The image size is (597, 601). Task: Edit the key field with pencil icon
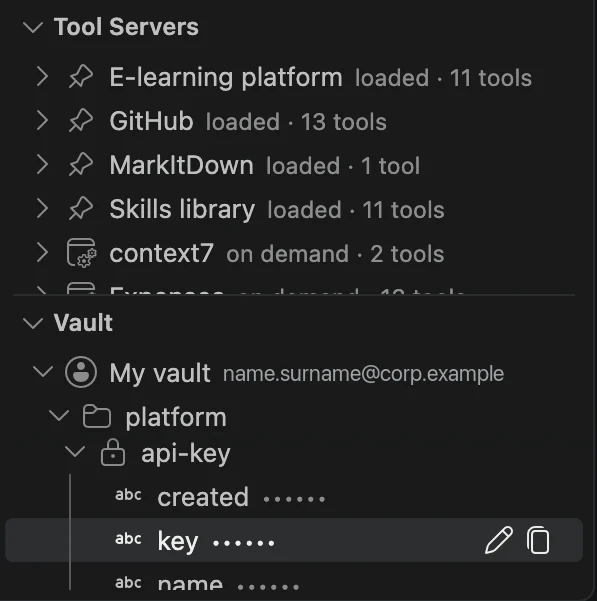[x=499, y=540]
